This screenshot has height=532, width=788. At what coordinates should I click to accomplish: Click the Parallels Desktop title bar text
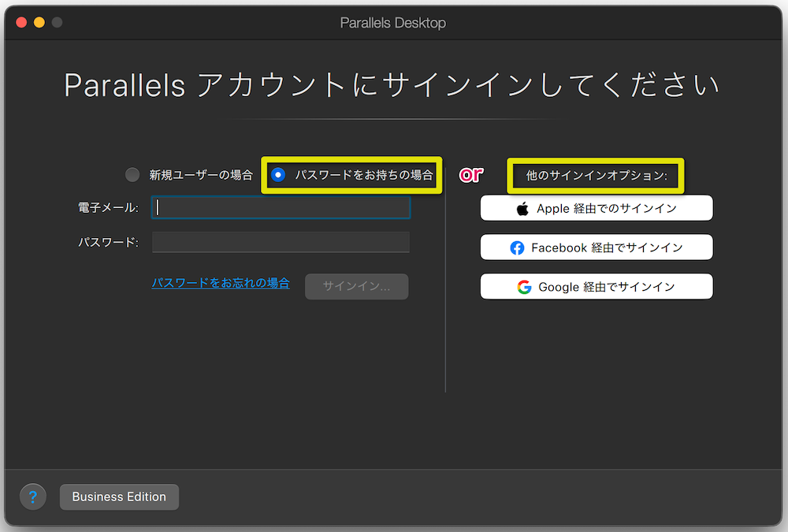click(393, 23)
